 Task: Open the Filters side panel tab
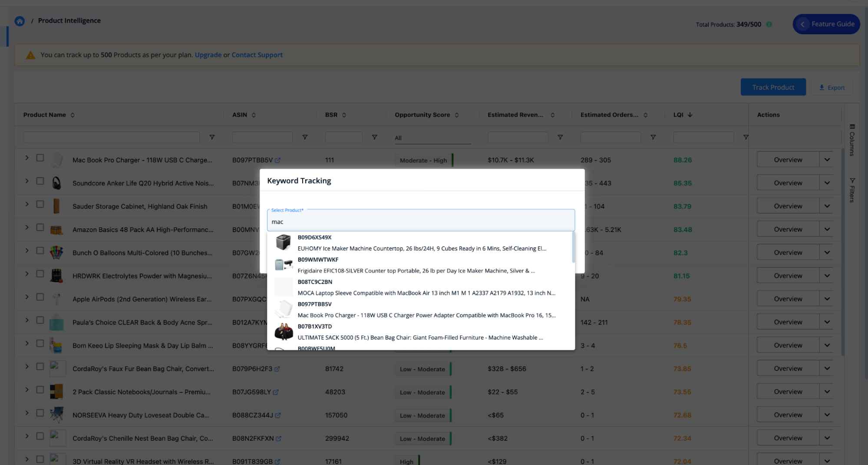[x=852, y=190]
